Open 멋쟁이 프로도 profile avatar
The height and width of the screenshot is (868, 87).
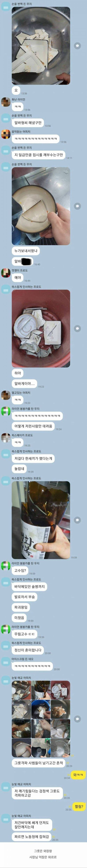coord(5,273)
